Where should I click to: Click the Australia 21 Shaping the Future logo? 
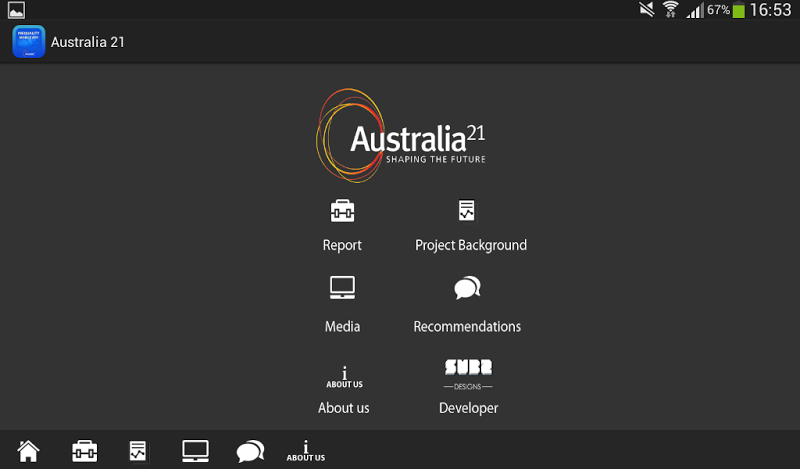pyautogui.click(x=401, y=136)
